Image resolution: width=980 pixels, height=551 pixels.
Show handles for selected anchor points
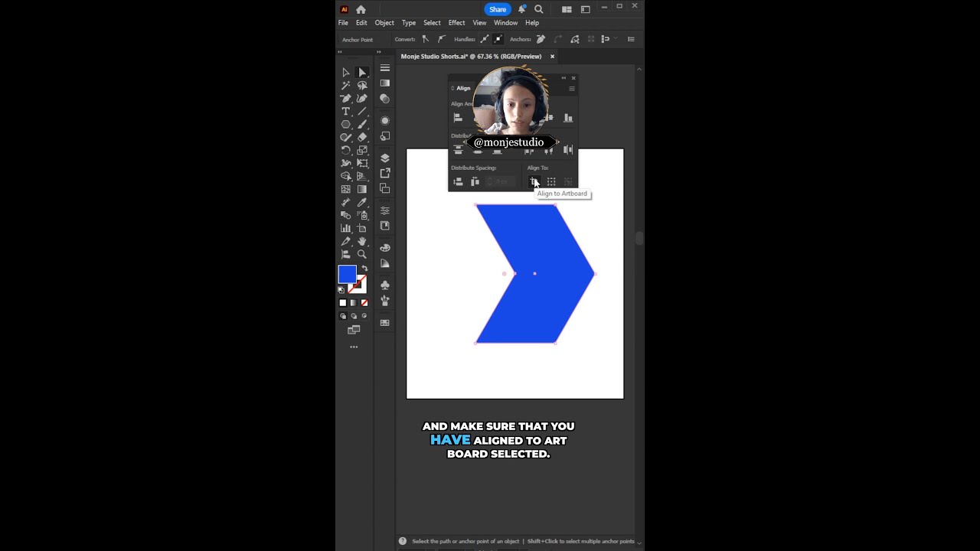485,39
